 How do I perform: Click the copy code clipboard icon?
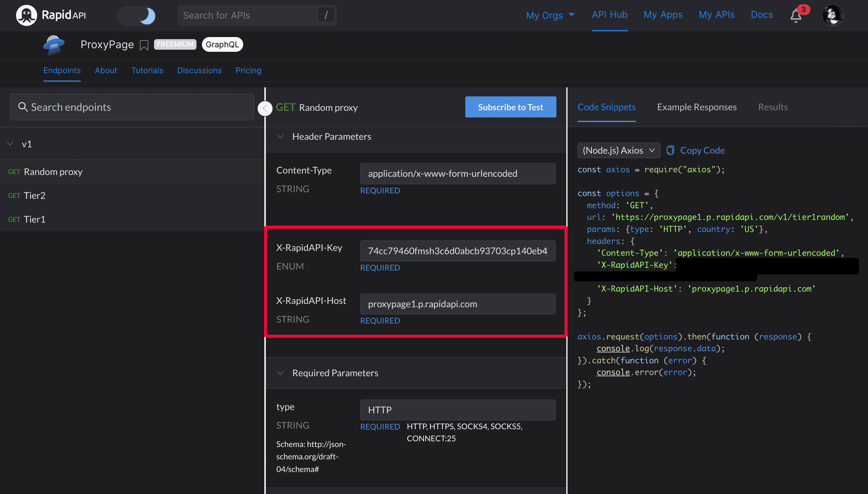(670, 150)
